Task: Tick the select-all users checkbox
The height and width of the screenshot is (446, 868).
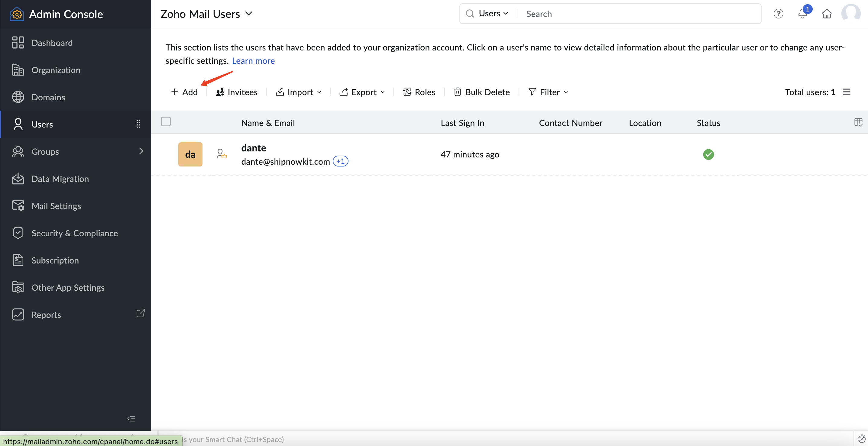Action: pos(166,121)
